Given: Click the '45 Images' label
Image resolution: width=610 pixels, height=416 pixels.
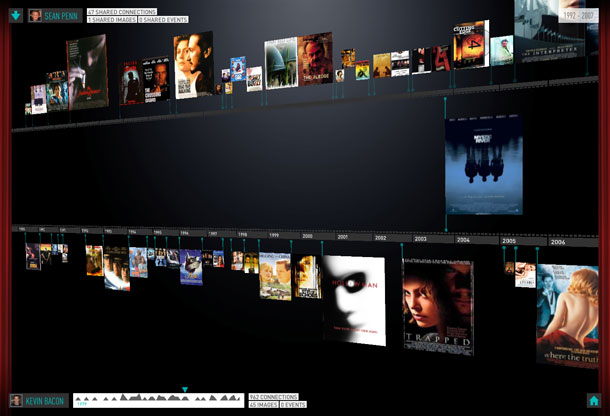Looking at the screenshot, I should (263, 405).
